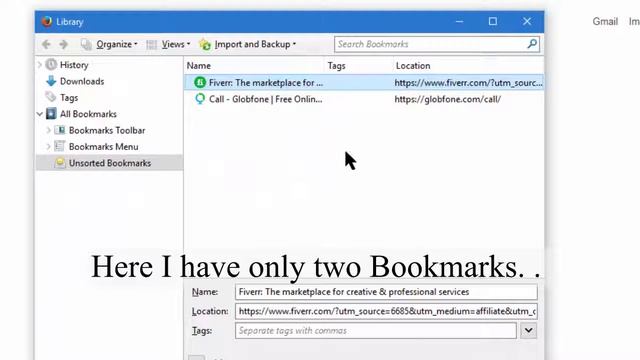
Task: Click the All Bookmarks icon
Action: tap(51, 113)
